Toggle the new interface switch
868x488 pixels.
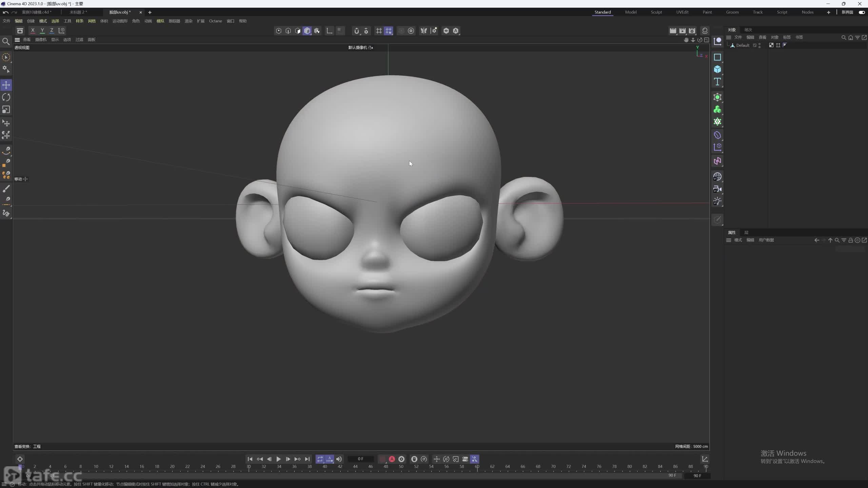pyautogui.click(x=862, y=12)
